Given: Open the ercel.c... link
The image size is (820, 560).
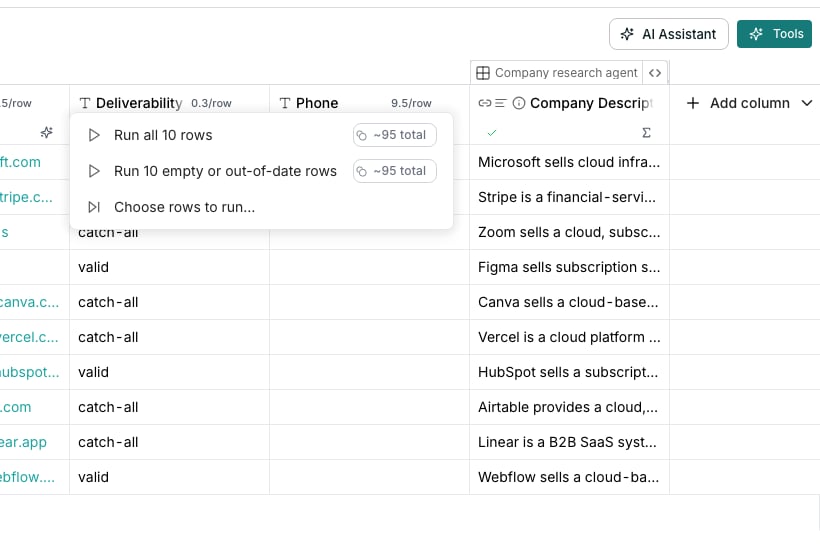Looking at the screenshot, I should click(x=29, y=337).
